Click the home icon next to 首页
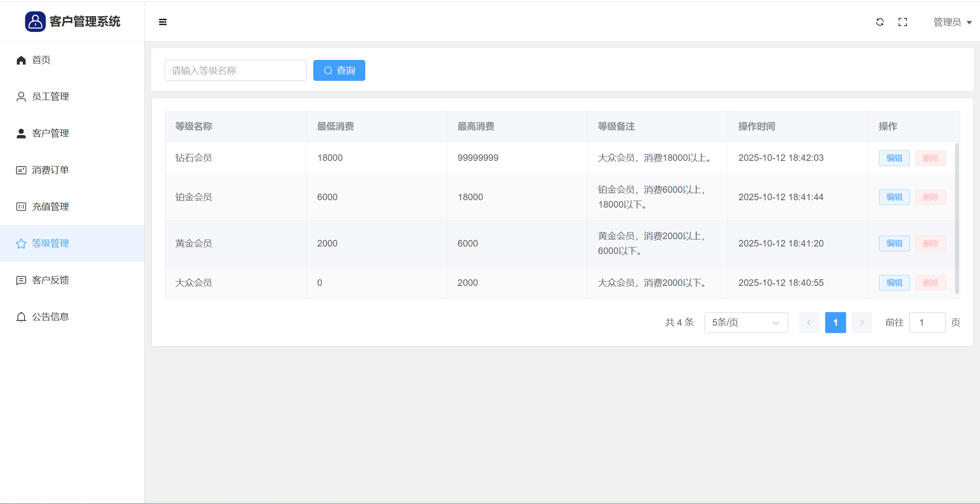 [x=21, y=60]
